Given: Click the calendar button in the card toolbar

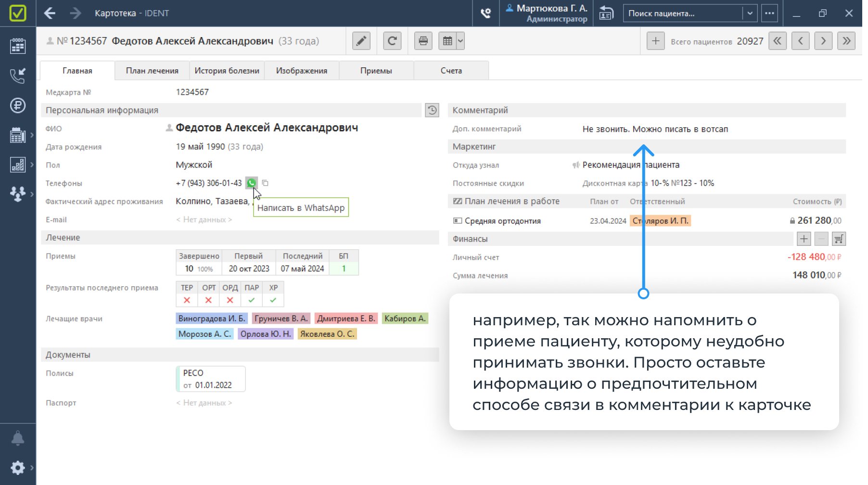Looking at the screenshot, I should (x=447, y=41).
